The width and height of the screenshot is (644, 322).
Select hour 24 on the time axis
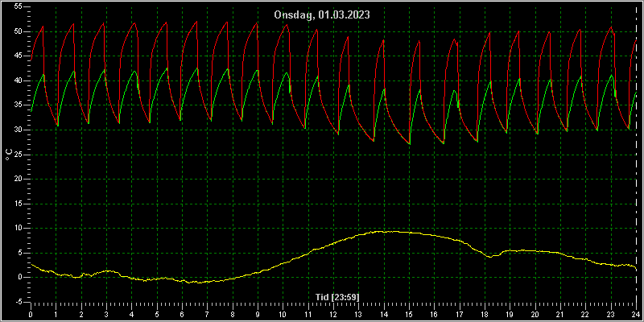[636, 314]
